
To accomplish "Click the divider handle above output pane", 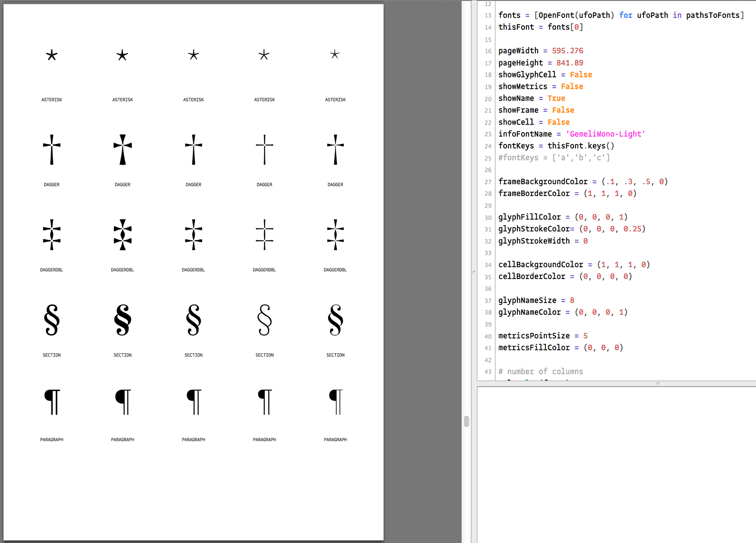I will [658, 384].
